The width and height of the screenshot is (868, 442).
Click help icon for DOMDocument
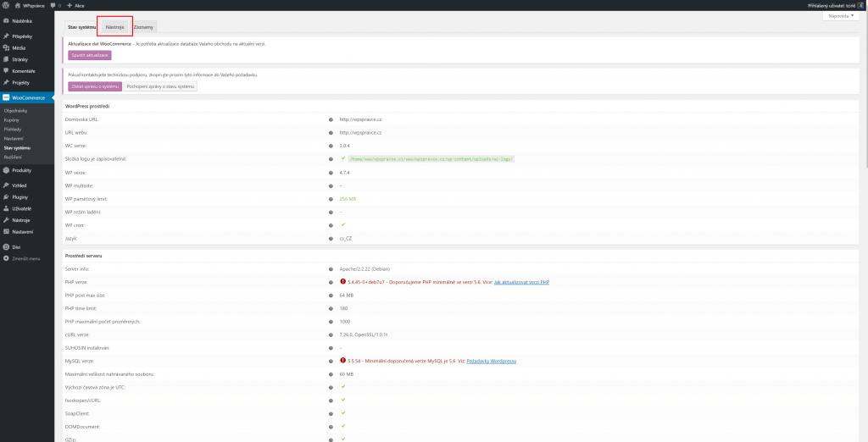click(331, 427)
